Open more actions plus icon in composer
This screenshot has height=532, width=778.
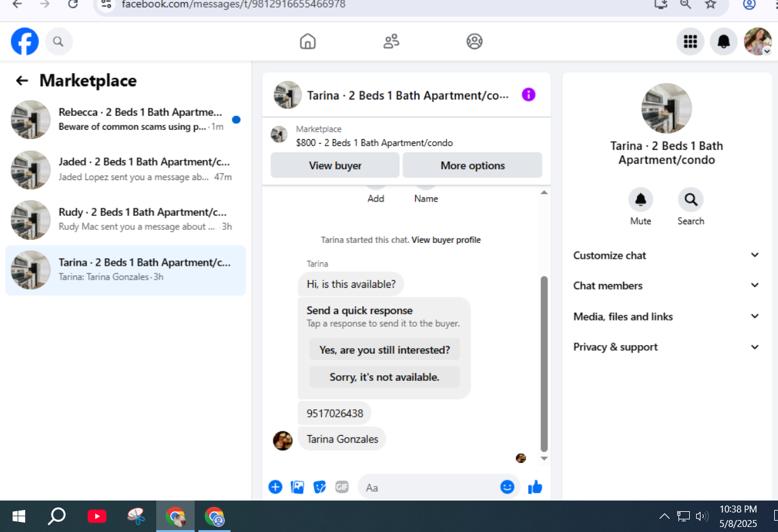275,487
